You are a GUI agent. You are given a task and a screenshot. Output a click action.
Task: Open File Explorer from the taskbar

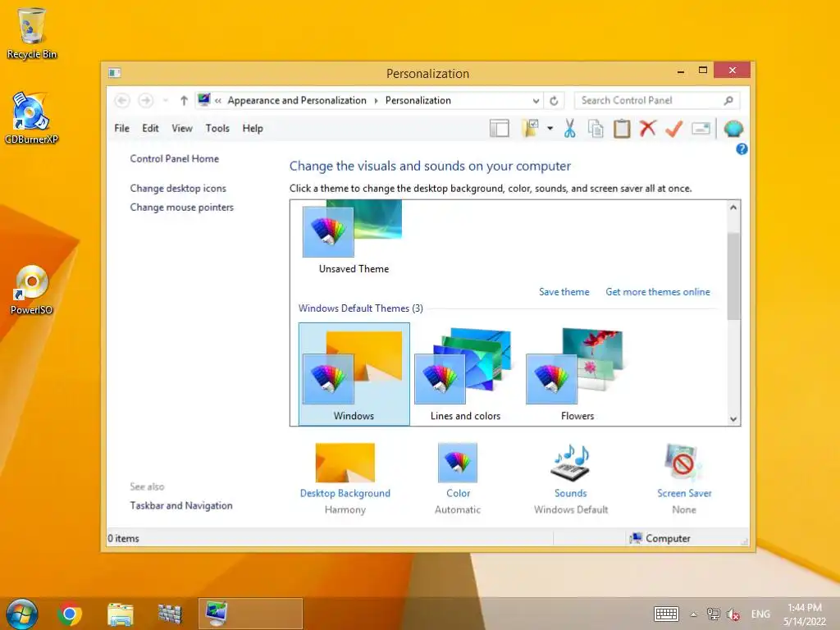[x=120, y=614]
